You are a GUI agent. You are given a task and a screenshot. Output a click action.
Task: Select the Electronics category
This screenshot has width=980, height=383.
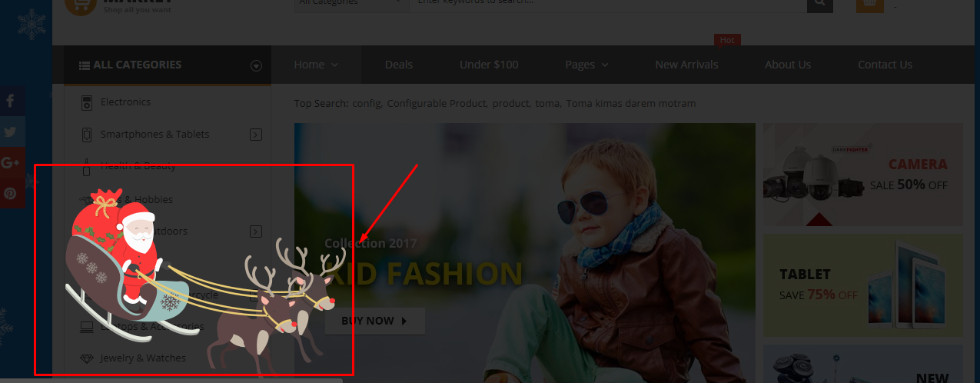coord(125,102)
